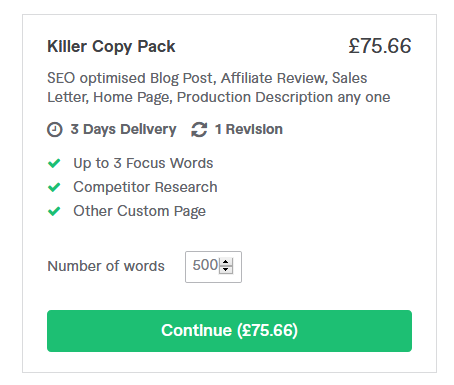Click the Killer Copy Pack title

click(x=111, y=47)
